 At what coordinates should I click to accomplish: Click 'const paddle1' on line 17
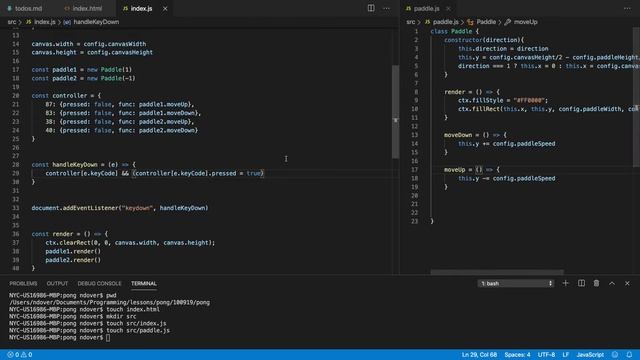[54, 69]
